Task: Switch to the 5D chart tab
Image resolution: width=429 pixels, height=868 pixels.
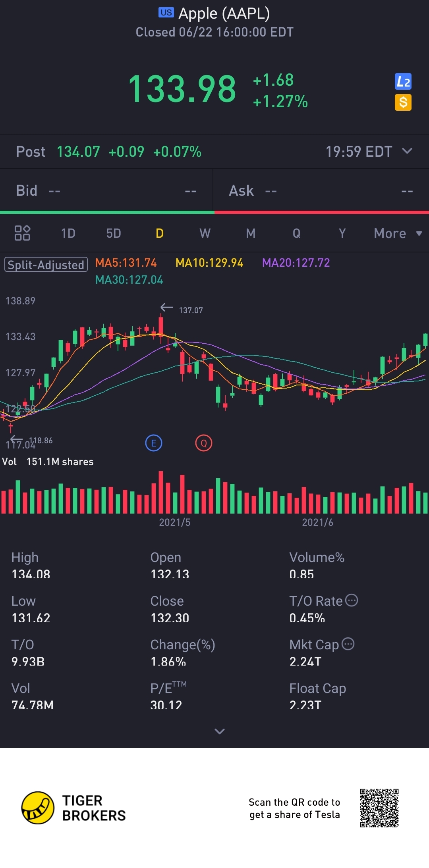Action: point(114,233)
